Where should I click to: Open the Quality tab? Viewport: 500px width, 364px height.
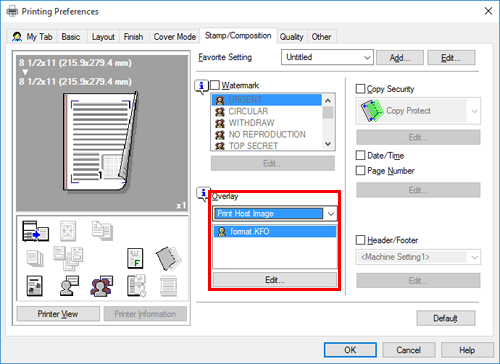click(x=291, y=37)
